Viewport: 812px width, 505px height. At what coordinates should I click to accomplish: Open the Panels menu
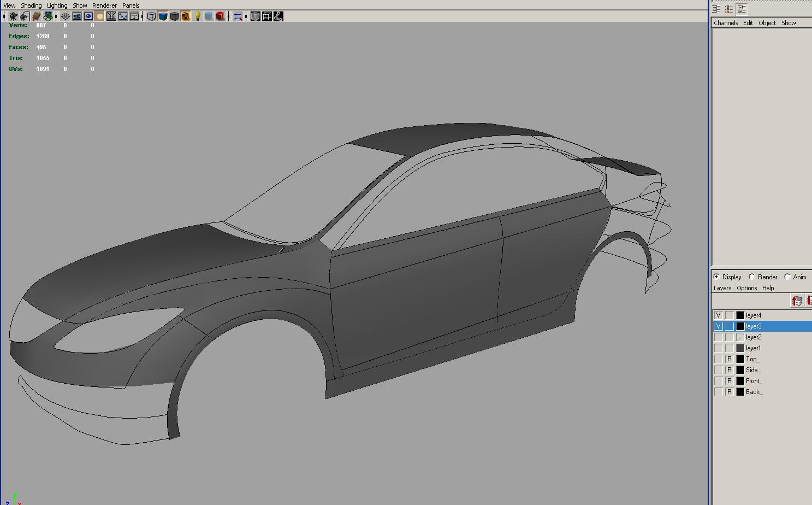[131, 5]
